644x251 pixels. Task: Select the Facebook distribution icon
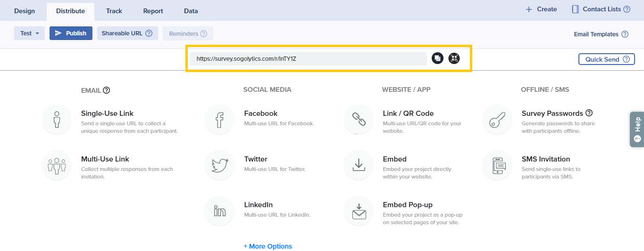pyautogui.click(x=219, y=120)
